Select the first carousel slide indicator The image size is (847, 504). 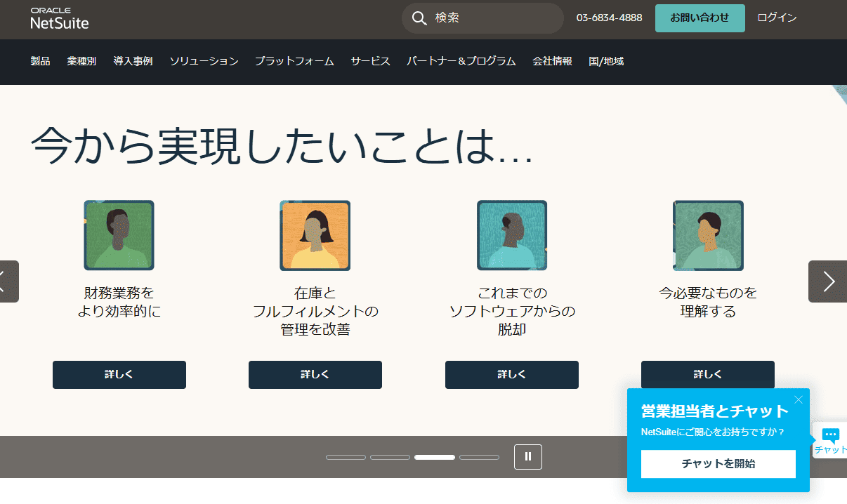click(x=346, y=457)
